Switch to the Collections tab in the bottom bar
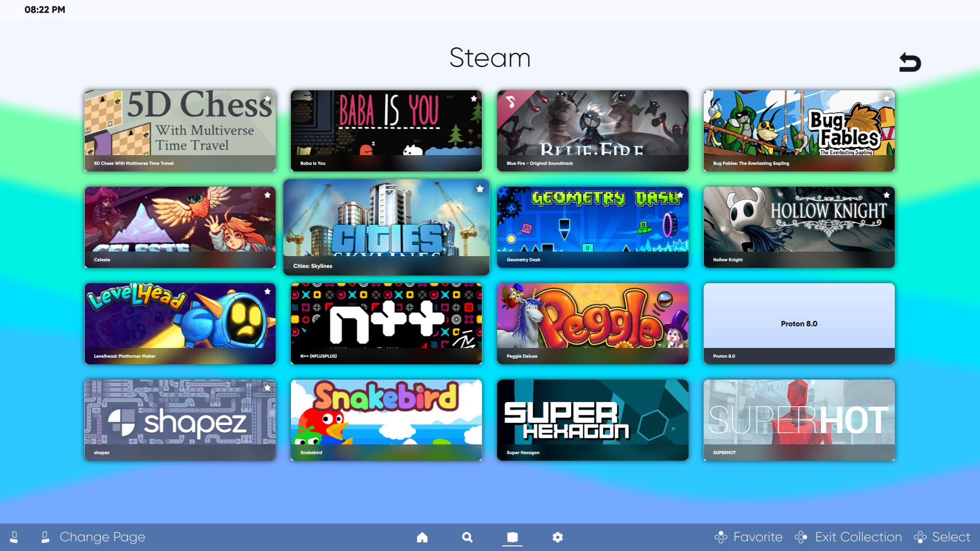The width and height of the screenshot is (980, 551). [512, 537]
